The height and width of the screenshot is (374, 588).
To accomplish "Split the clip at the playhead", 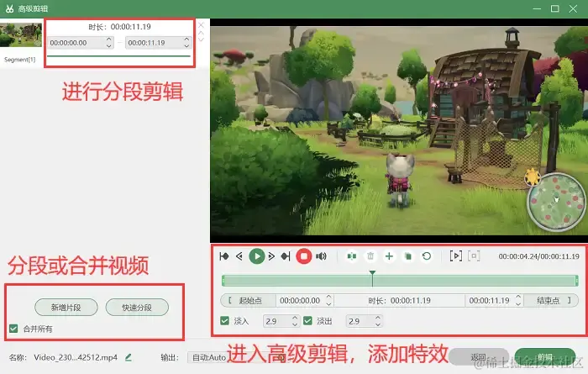I will click(x=352, y=256).
